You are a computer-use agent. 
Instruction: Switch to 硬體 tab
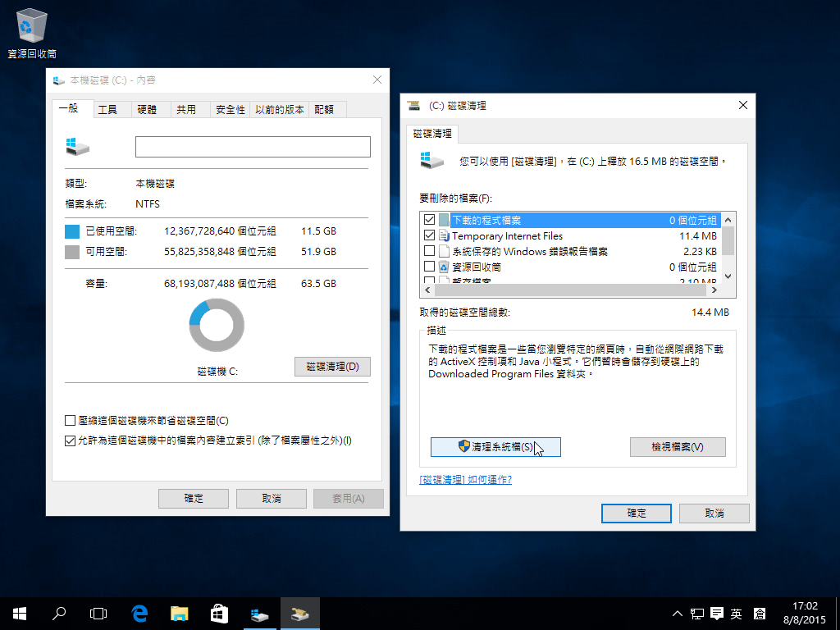(151, 109)
